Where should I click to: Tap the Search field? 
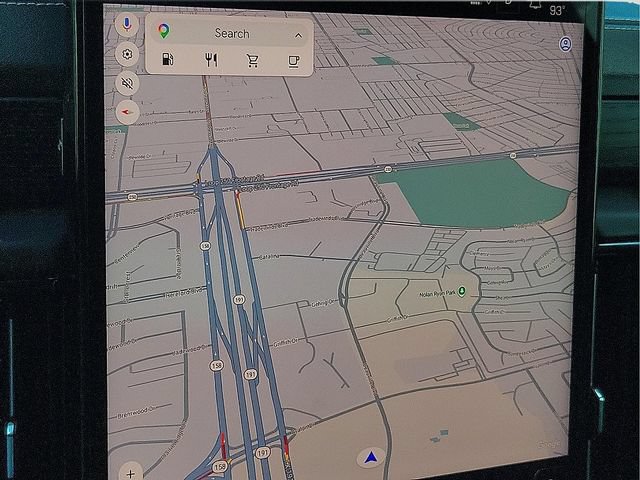(231, 33)
